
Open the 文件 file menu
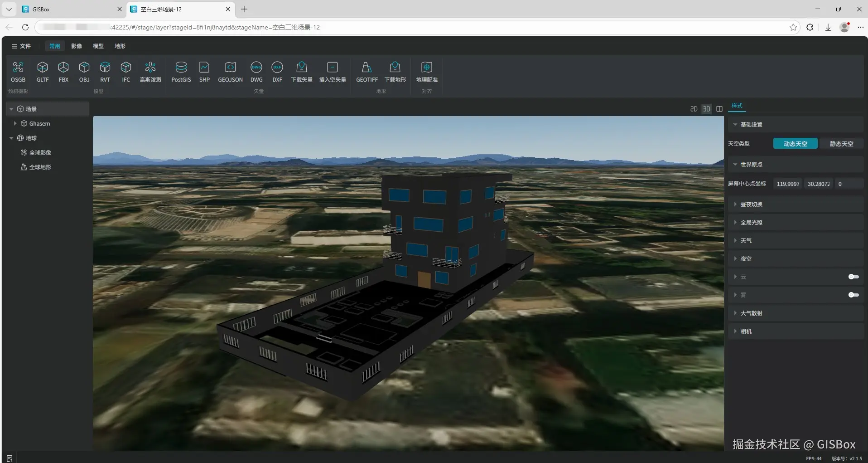[21, 46]
